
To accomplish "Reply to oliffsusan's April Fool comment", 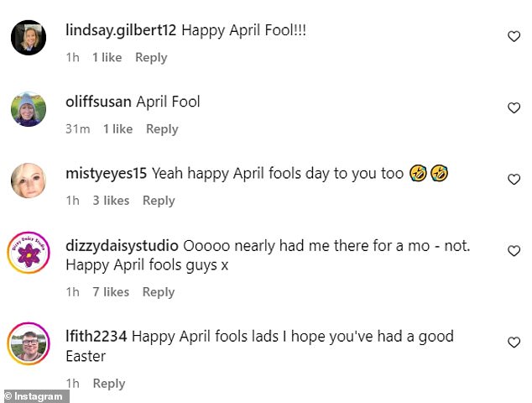I will pos(162,129).
